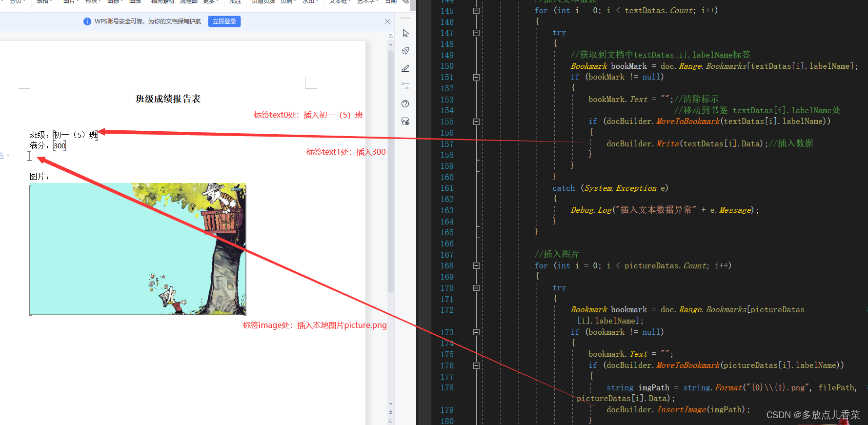Click the 班级成绩报告表 document title
The width and height of the screenshot is (868, 425).
168,99
